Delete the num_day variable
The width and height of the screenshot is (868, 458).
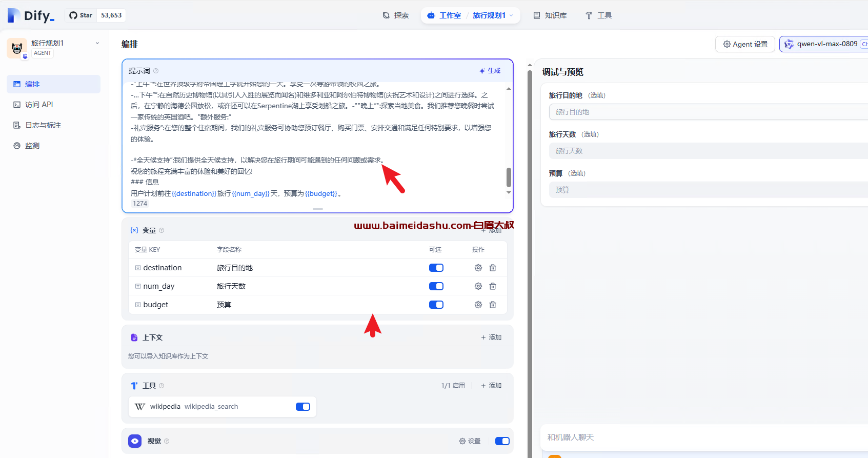pyautogui.click(x=493, y=286)
